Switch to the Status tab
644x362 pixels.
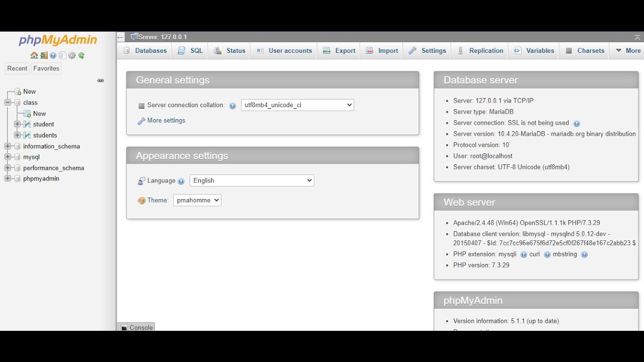tap(229, 51)
